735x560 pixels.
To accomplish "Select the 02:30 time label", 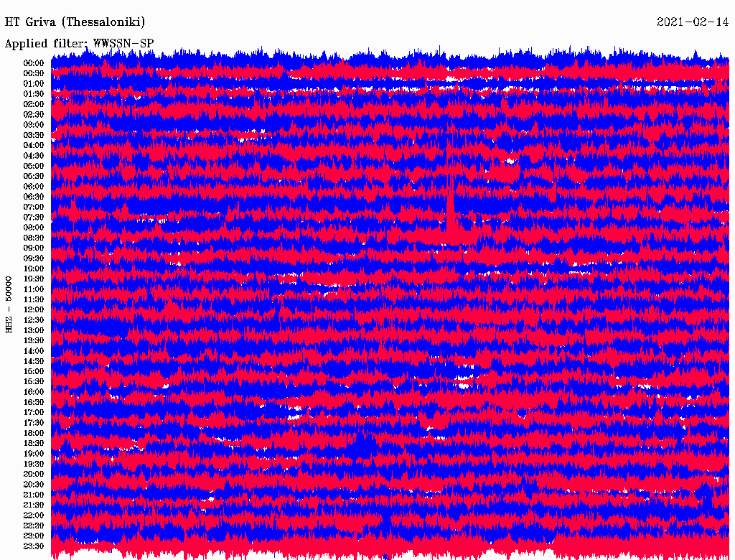I will pos(34,114).
